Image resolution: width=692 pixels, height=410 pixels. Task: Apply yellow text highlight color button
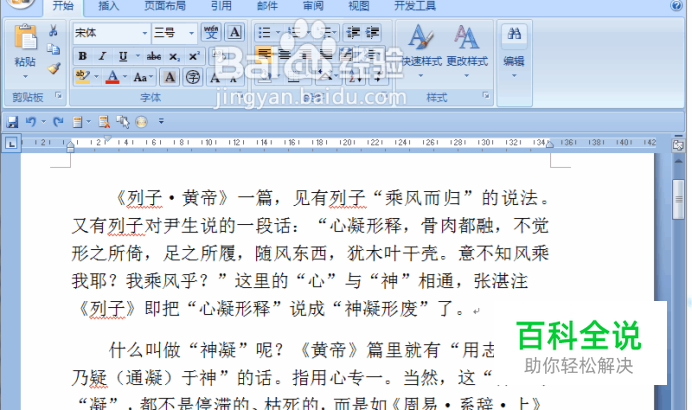[x=83, y=77]
